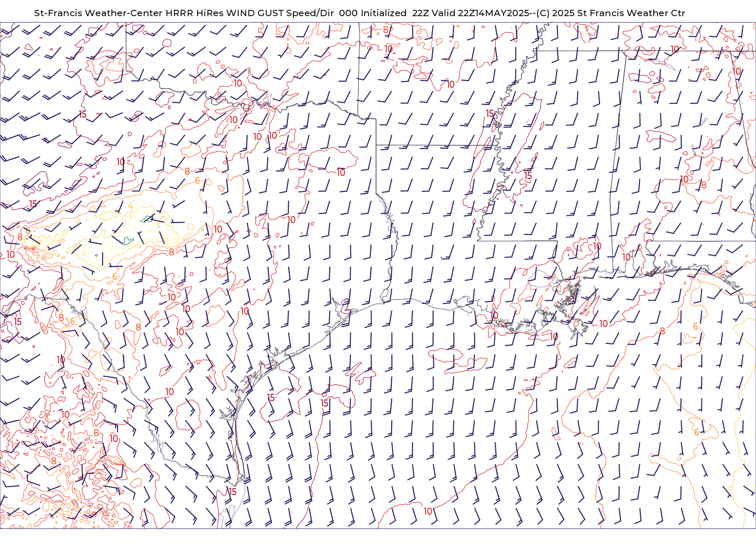Click the "(C) 2025 St Francis Weather Ctr" copyright

coord(611,13)
